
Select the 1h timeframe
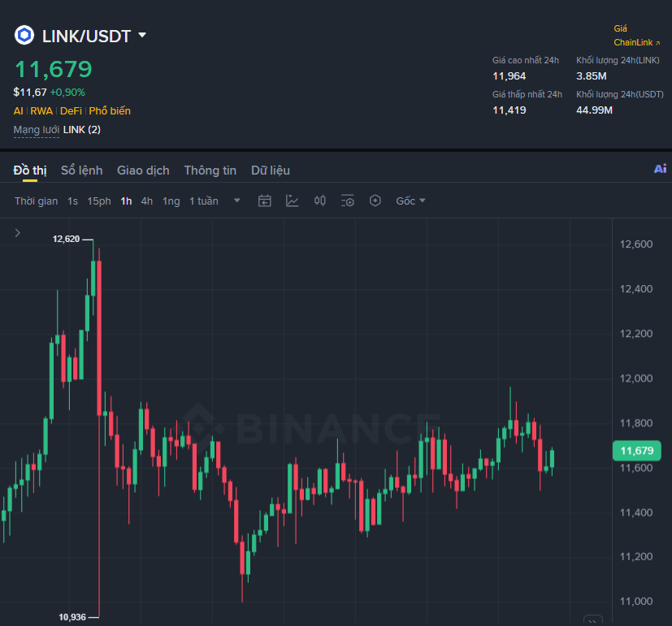point(126,201)
